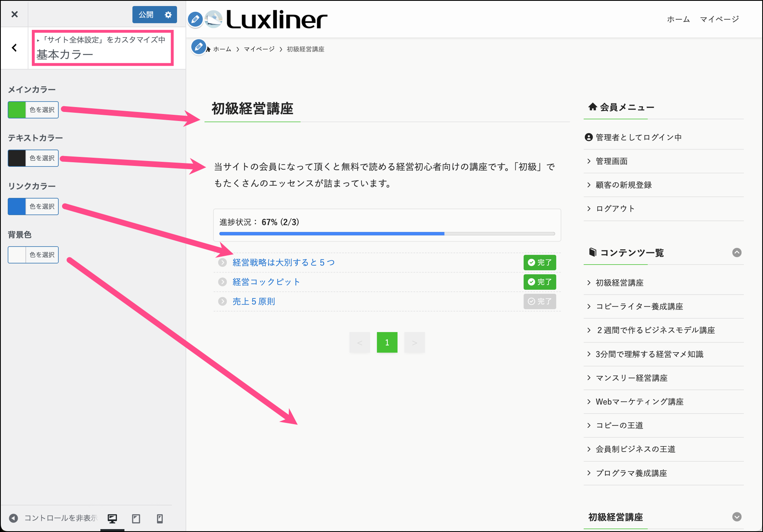Viewport: 763px width, 532px height.
Task: Toggle 完了 status for 経営戦略は大別すると５つ
Action: (x=540, y=262)
